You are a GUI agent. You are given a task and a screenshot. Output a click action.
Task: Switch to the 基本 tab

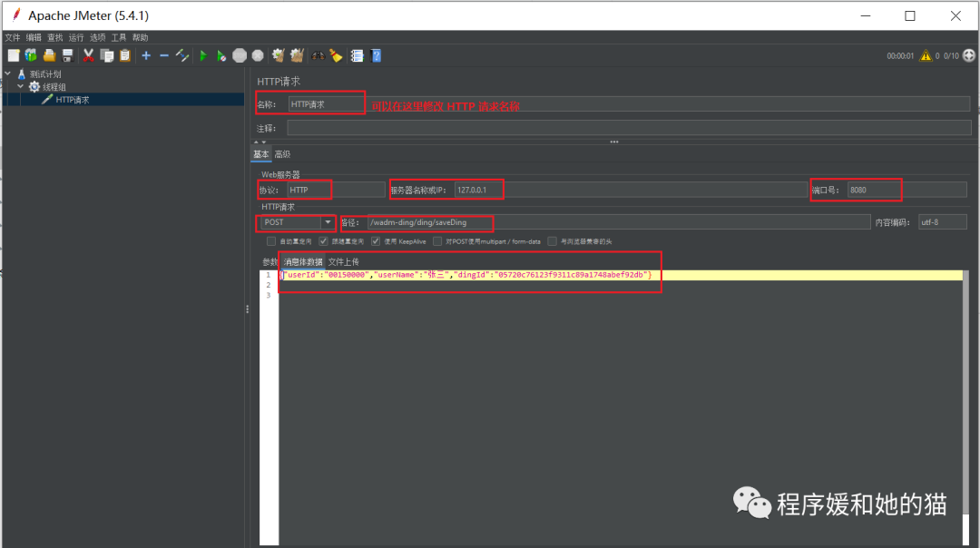(x=260, y=154)
